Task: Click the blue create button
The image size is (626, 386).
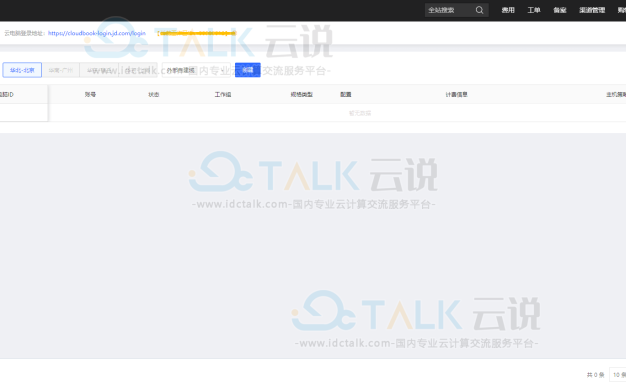Action: pos(248,70)
